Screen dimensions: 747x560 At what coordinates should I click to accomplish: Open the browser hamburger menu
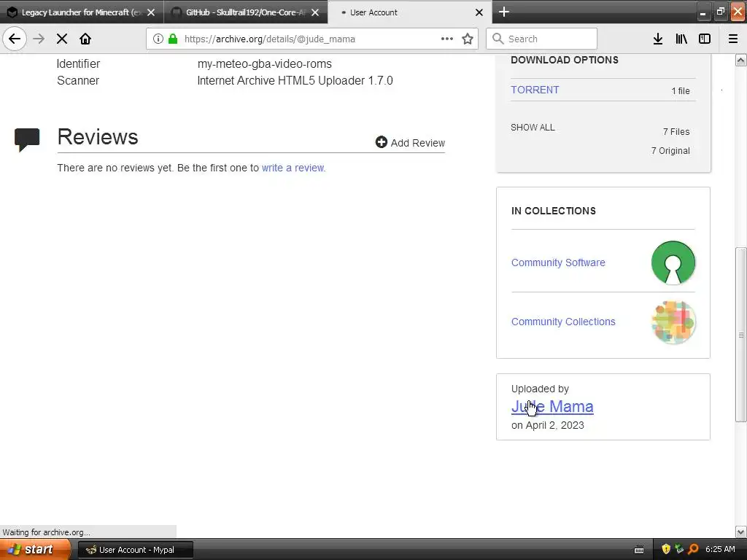tap(733, 39)
